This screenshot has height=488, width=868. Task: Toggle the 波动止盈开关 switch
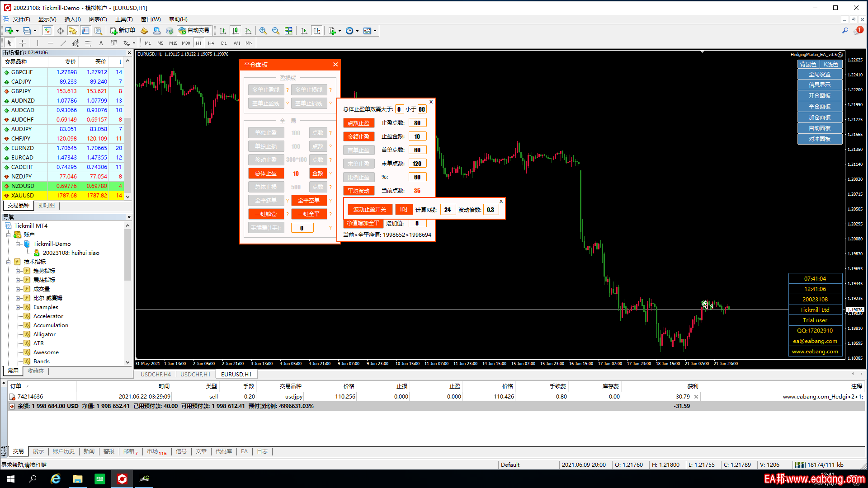tap(370, 210)
